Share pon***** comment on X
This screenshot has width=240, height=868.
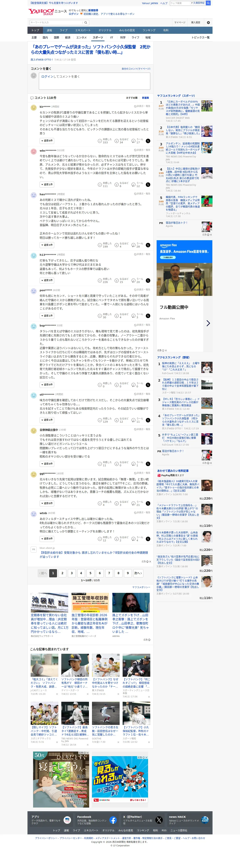(x=148, y=316)
